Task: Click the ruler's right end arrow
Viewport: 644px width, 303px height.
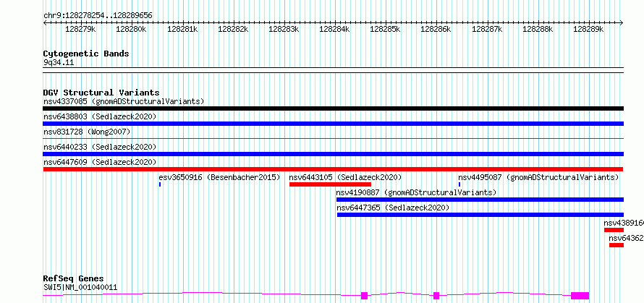Action: (622, 22)
